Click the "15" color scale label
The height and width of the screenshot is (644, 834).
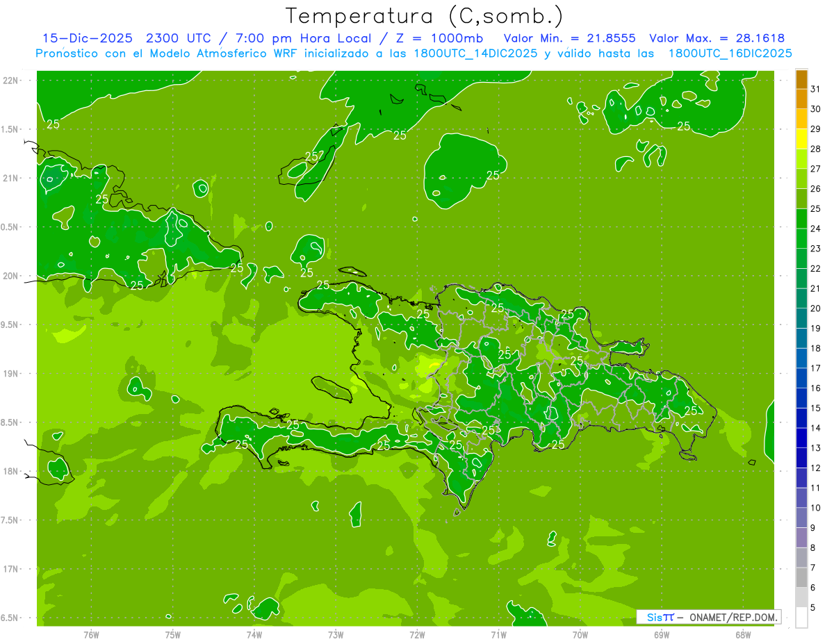pos(816,408)
